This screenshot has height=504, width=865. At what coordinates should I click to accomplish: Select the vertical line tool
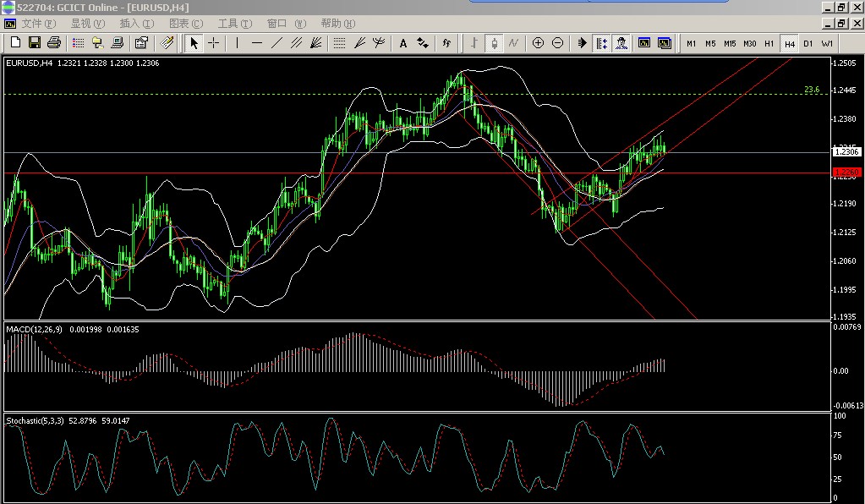[x=238, y=43]
